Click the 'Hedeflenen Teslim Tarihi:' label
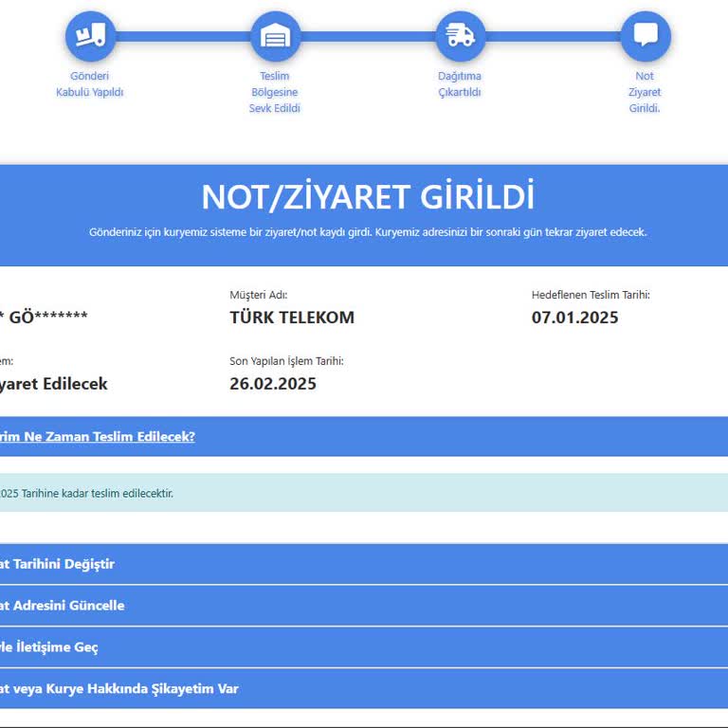This screenshot has width=728, height=728. point(591,295)
